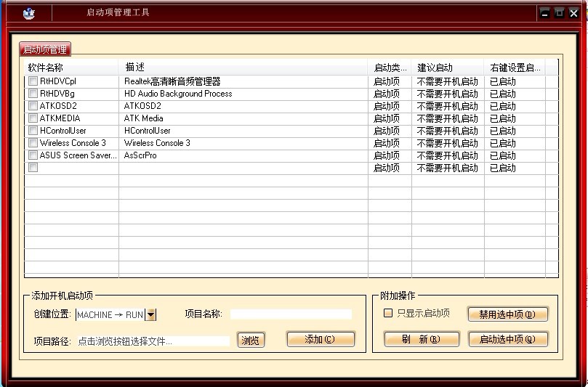Click the MACHINE → RUN combo box

110,314
